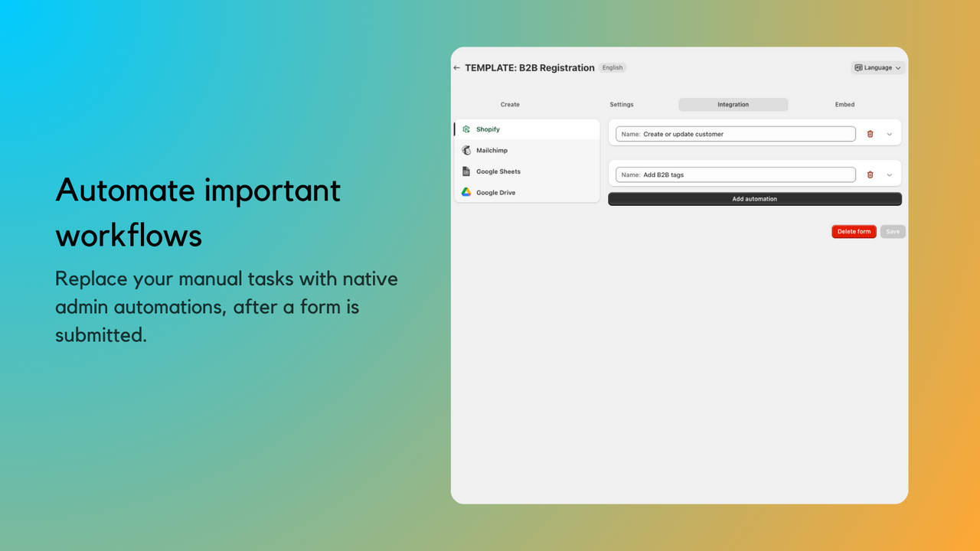Select Shopify integration in sidebar
Viewport: 980px width, 551px height.
527,129
